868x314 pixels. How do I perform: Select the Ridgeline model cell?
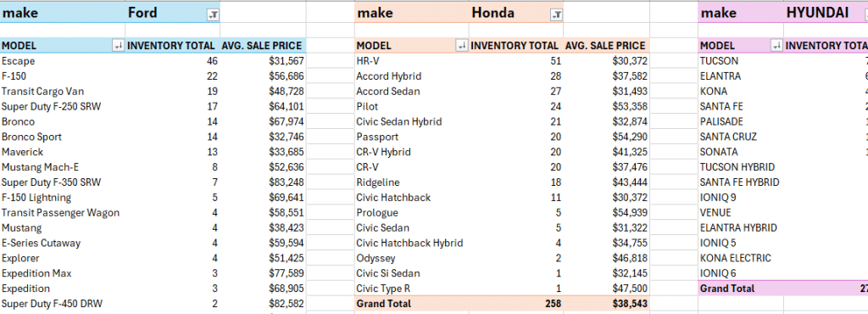(412, 182)
